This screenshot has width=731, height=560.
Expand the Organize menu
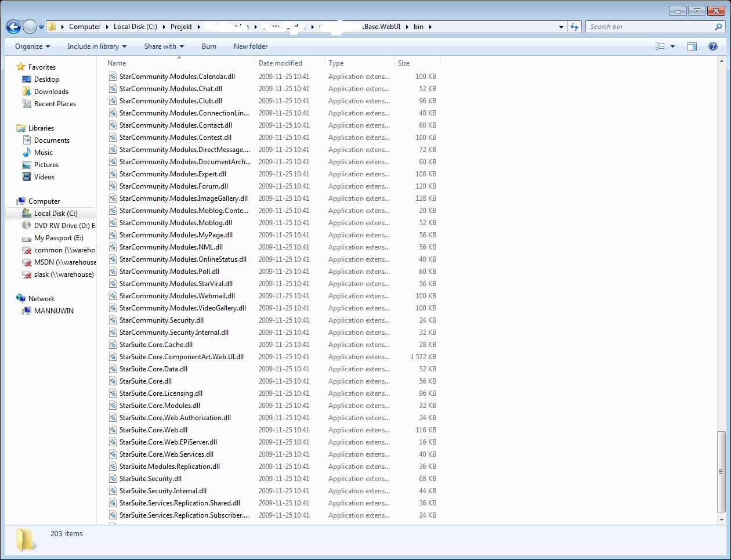(32, 46)
